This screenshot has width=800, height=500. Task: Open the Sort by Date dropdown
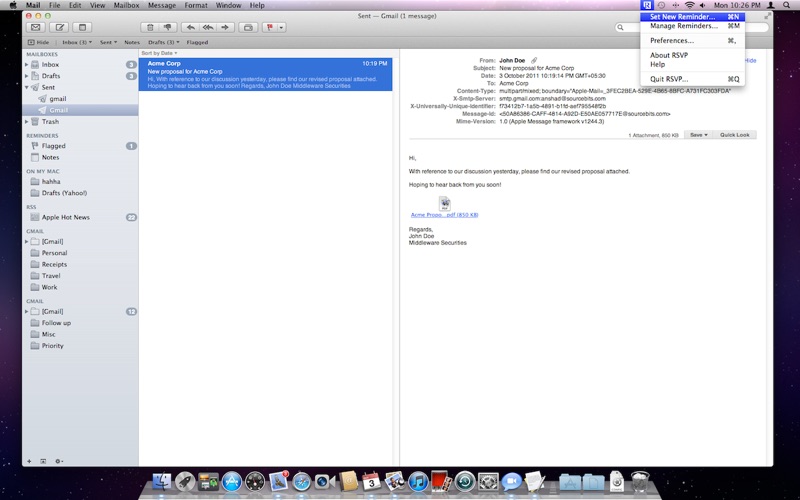(x=159, y=53)
